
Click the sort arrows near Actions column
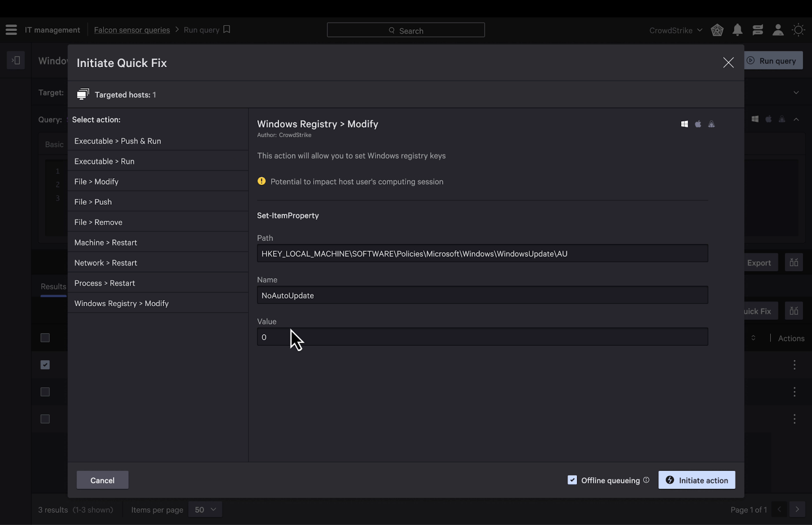pyautogui.click(x=753, y=338)
